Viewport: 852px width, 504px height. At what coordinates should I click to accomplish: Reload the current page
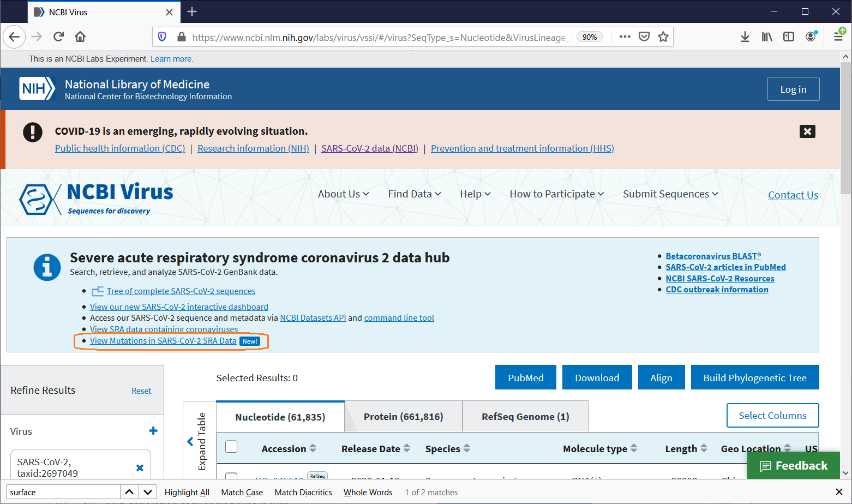(x=58, y=37)
